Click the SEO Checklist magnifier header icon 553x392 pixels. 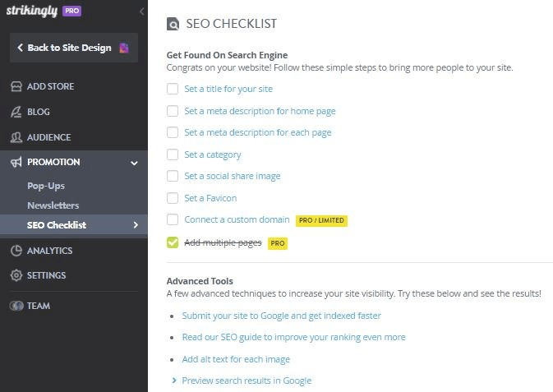tap(173, 24)
